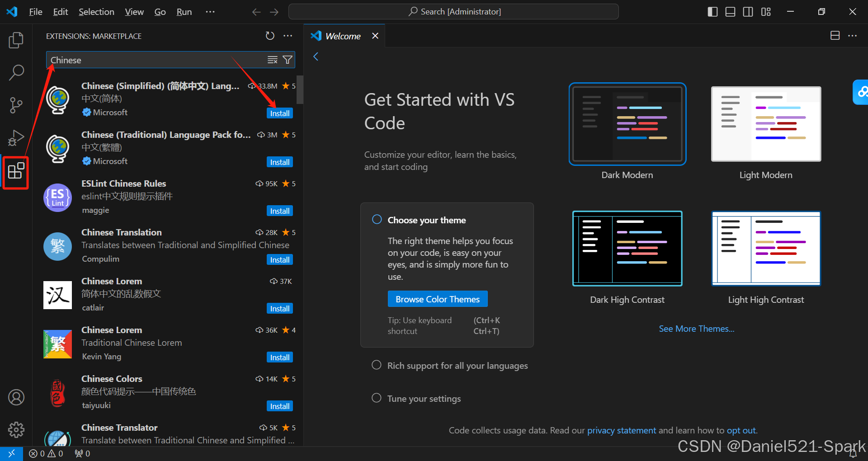The image size is (868, 461).
Task: Go forward in navigation history
Action: pyautogui.click(x=274, y=12)
